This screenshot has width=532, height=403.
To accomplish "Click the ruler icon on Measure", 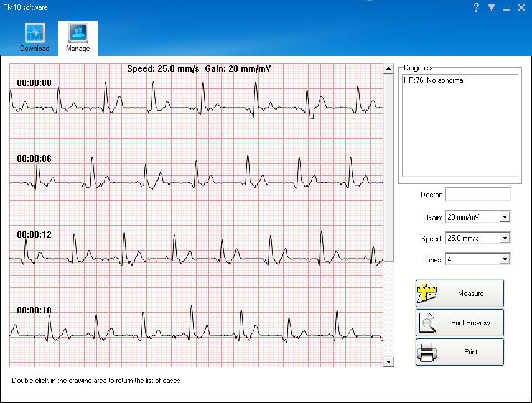I will click(427, 294).
